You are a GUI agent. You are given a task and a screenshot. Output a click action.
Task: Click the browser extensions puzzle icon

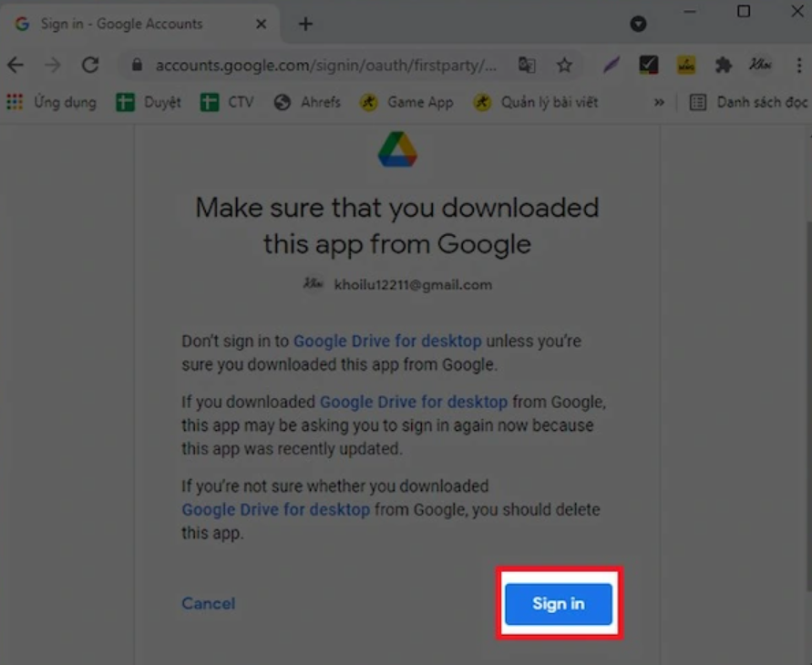(x=723, y=65)
